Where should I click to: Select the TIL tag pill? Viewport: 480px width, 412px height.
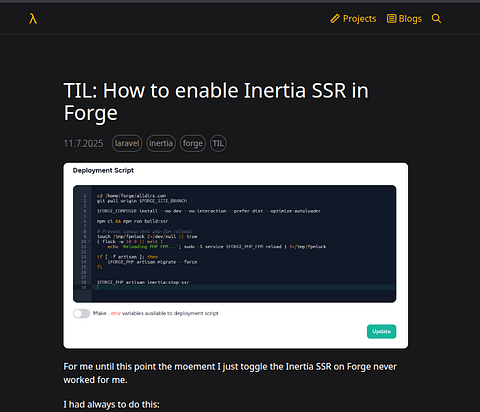pos(218,143)
